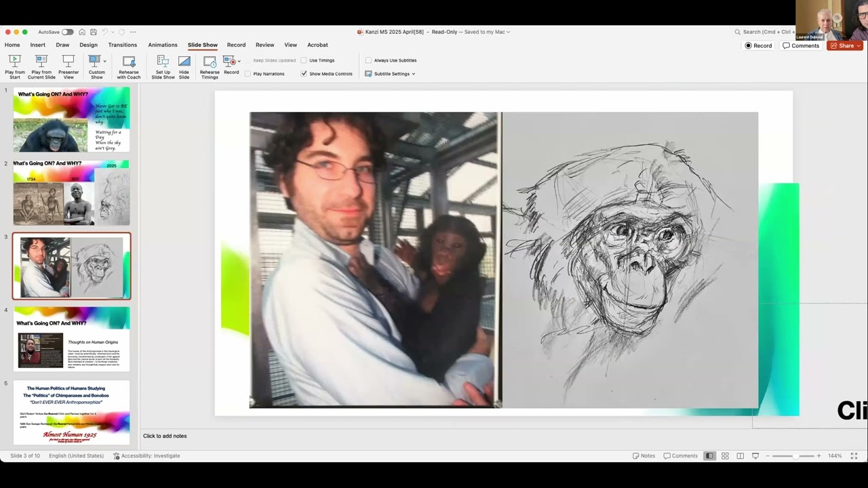Open the Animations tab
The image size is (868, 488).
click(x=163, y=45)
